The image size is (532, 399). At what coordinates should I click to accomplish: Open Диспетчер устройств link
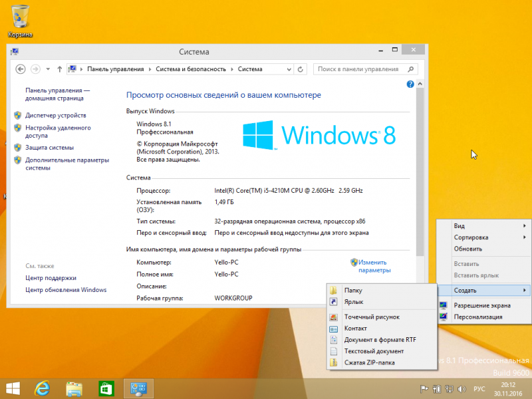[x=56, y=115]
